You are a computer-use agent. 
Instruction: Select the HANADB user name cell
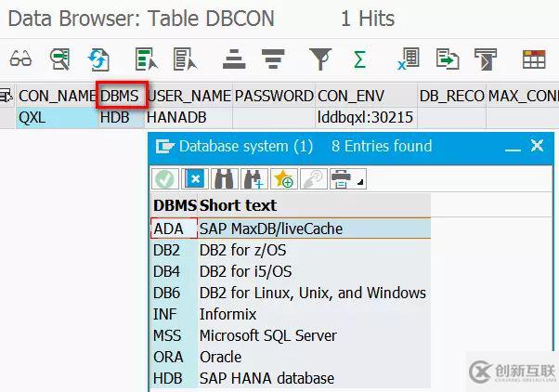189,117
